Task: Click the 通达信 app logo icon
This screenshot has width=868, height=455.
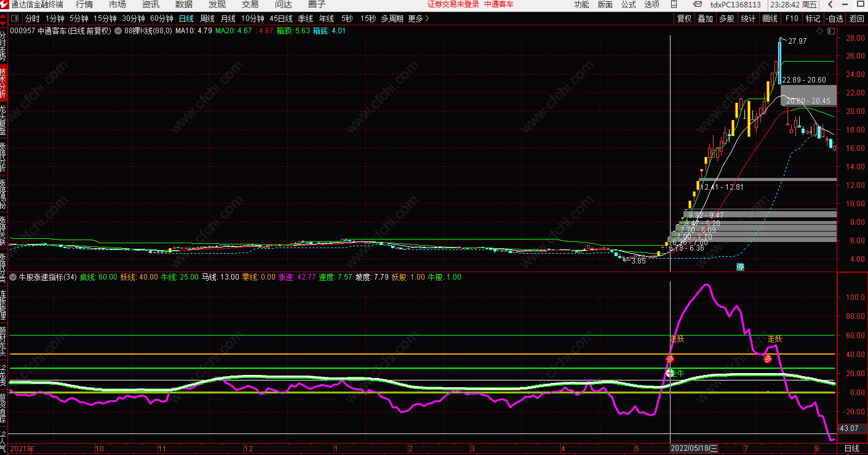Action: pos(5,5)
